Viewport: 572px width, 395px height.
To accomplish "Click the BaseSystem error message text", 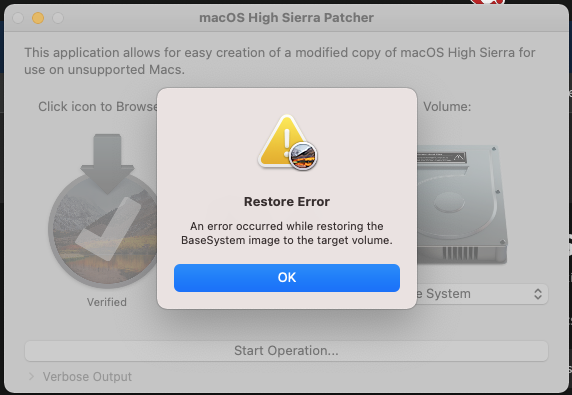I will point(287,233).
